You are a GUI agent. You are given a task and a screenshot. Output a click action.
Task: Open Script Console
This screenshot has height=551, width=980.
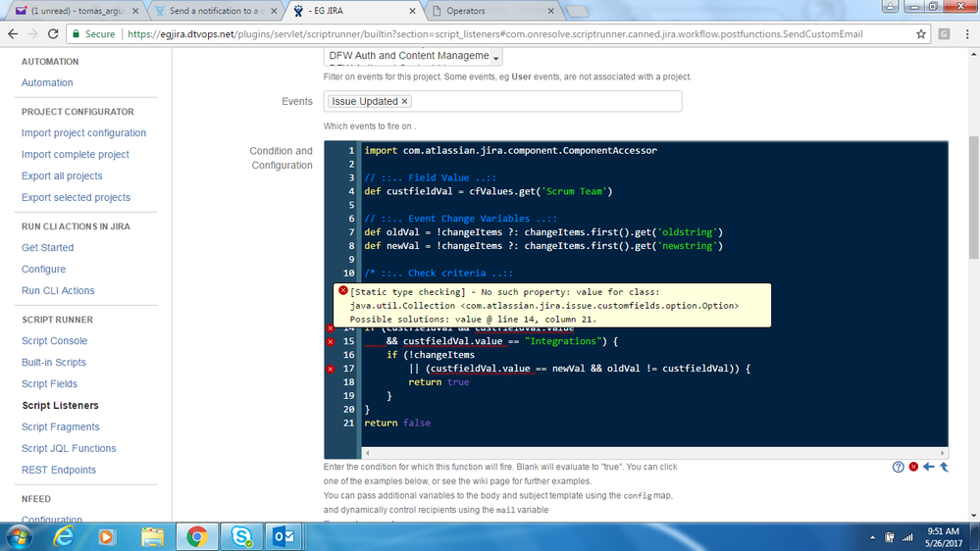coord(54,340)
